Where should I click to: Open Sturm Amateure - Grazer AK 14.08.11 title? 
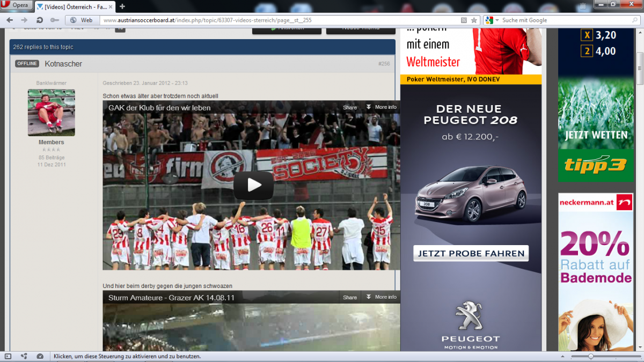[x=171, y=297]
